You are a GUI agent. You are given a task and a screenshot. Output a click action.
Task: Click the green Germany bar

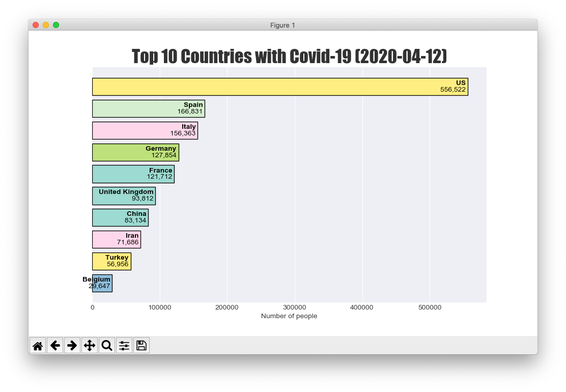pos(136,152)
